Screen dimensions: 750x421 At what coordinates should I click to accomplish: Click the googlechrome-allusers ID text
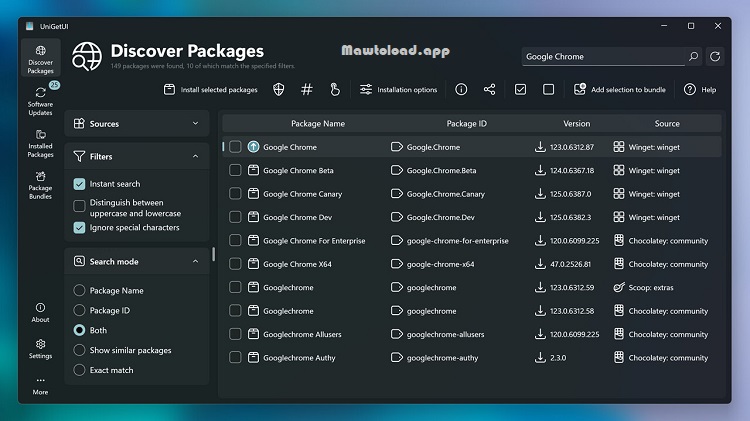(x=445, y=334)
